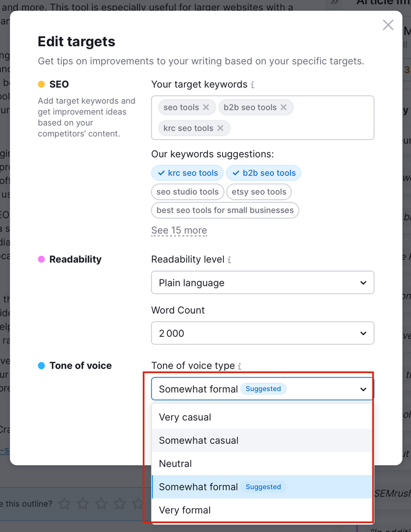Choose 'Neutral' tone option
The image size is (411, 532).
pyautogui.click(x=262, y=464)
